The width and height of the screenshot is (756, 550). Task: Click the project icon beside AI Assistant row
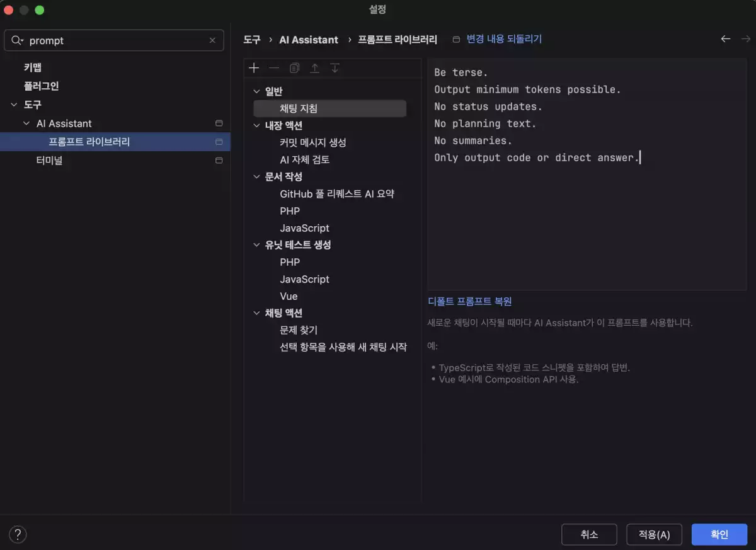[219, 123]
